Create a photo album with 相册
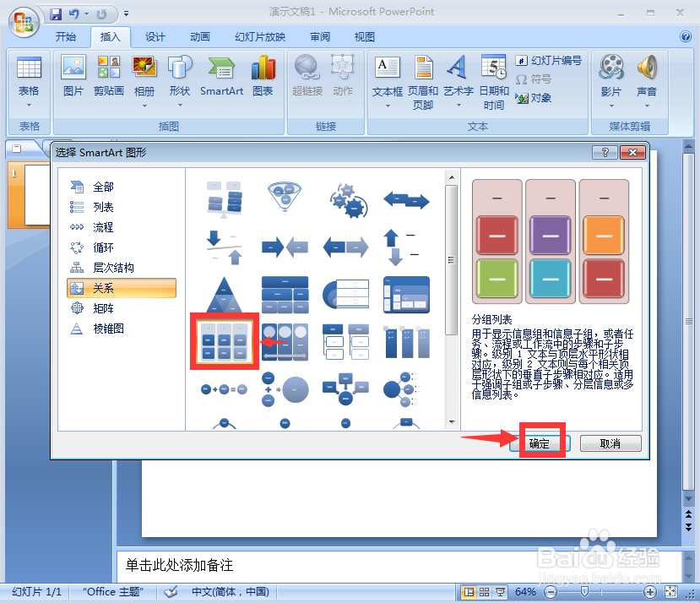 click(144, 76)
